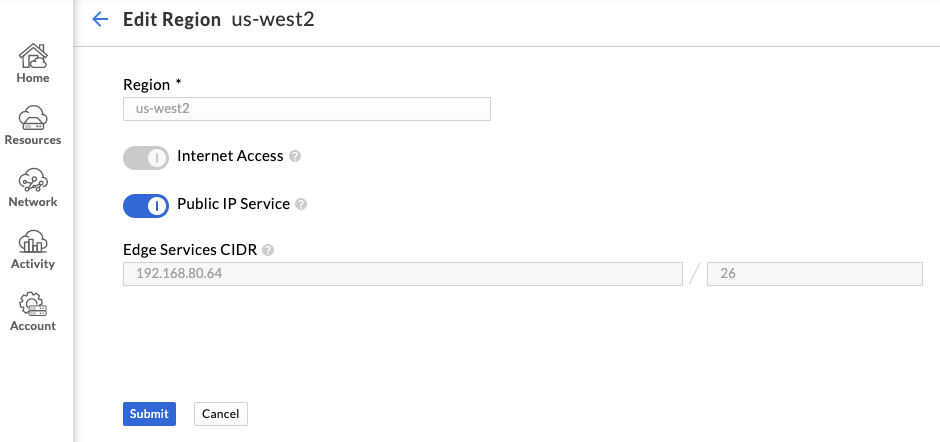Image resolution: width=940 pixels, height=442 pixels.
Task: Submit the region changes
Action: [x=149, y=414]
